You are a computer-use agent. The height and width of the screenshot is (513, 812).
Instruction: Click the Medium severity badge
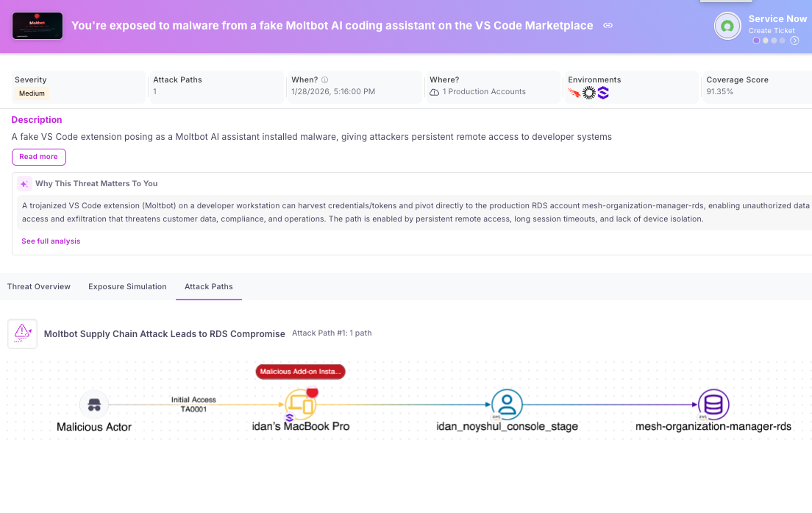pos(32,93)
